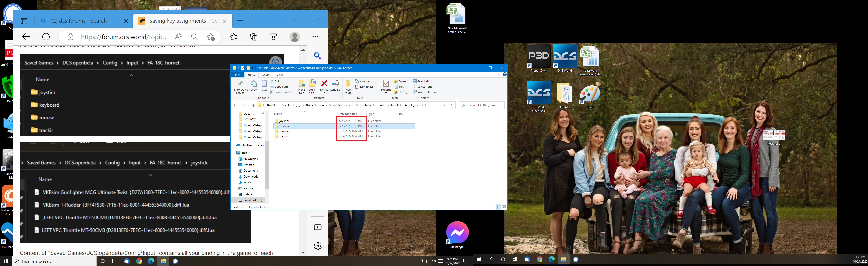Switch to the Home ribbon tab
This screenshot has height=266, width=868.
click(251, 74)
